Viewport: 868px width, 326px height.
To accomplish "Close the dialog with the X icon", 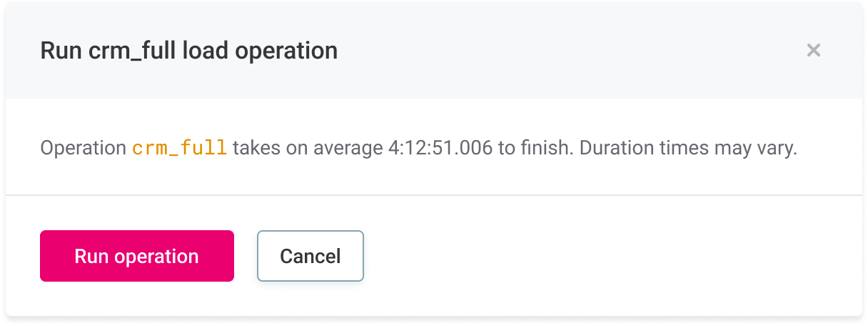I will click(813, 50).
